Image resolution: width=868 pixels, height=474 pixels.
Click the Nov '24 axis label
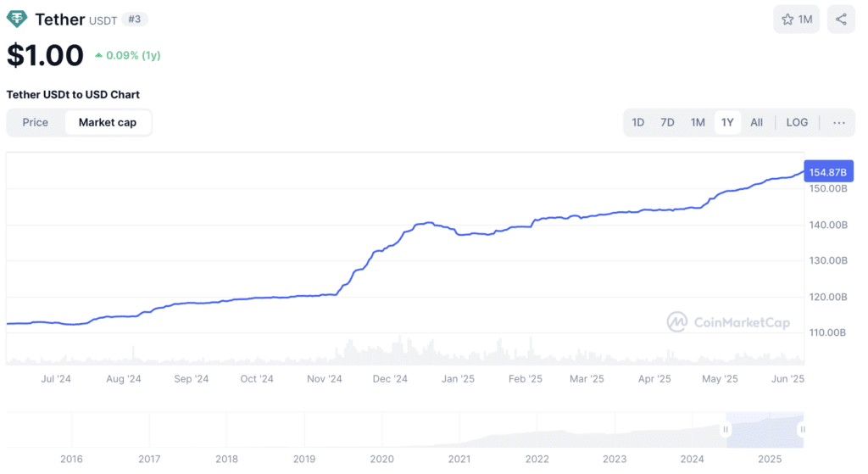click(x=325, y=379)
